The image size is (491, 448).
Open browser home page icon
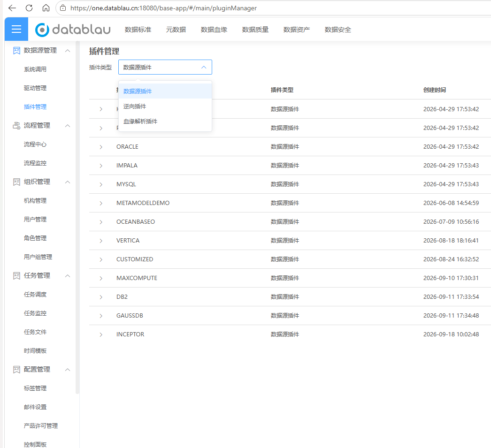[46, 8]
